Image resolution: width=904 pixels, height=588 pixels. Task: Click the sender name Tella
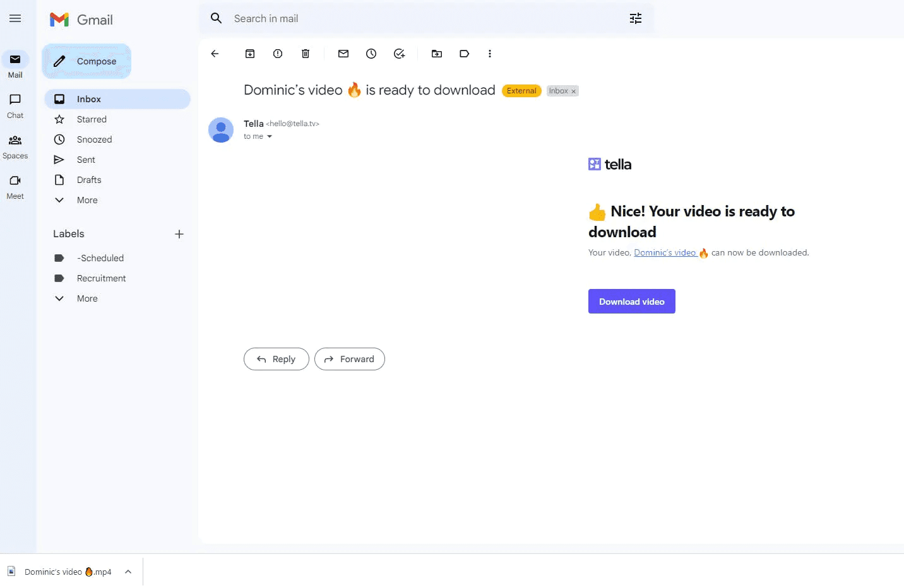(254, 124)
